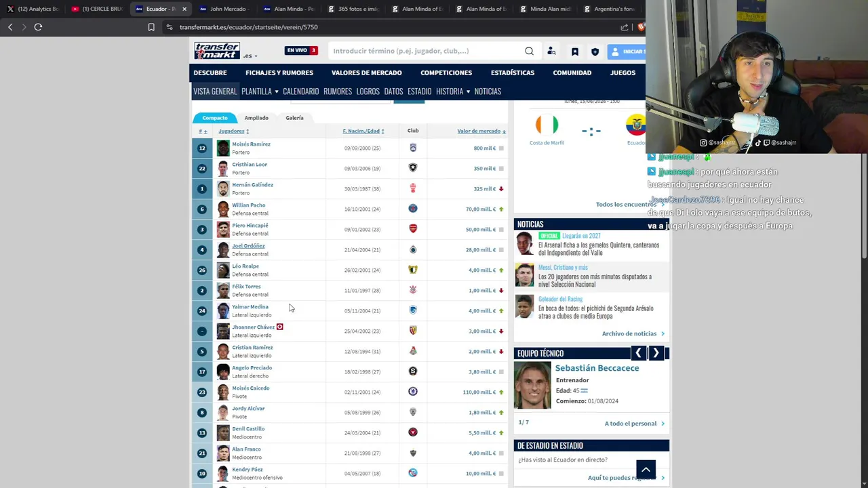Open the RUMORES section
Image resolution: width=868 pixels, height=488 pixels.
click(338, 91)
